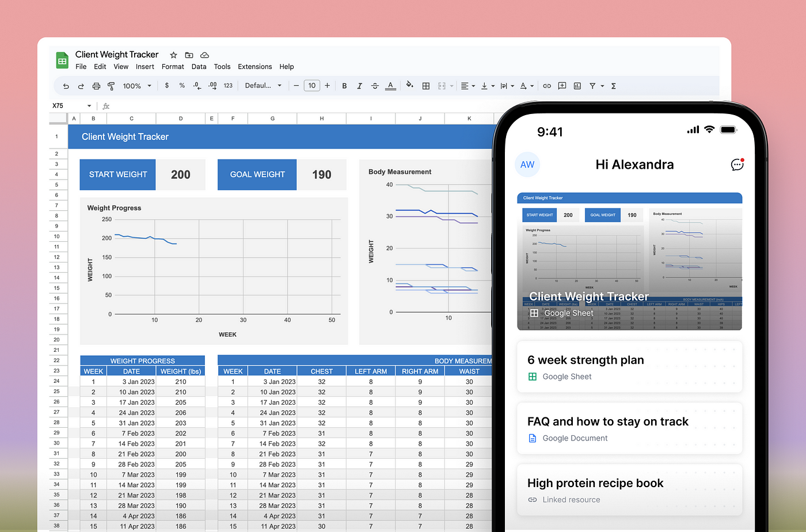Select the START WEIGHT value 200 cell

pyautogui.click(x=180, y=174)
